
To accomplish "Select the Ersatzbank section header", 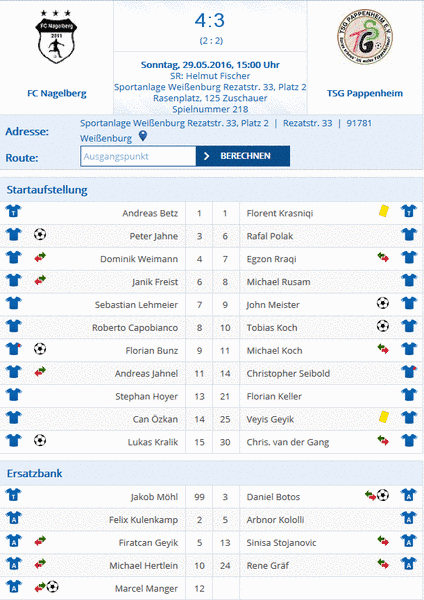I will click(x=34, y=473).
